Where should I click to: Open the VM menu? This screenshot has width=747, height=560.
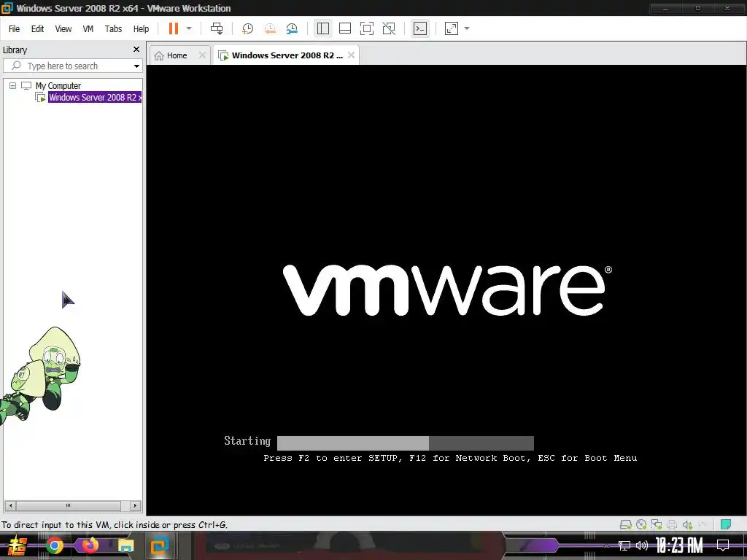point(88,29)
